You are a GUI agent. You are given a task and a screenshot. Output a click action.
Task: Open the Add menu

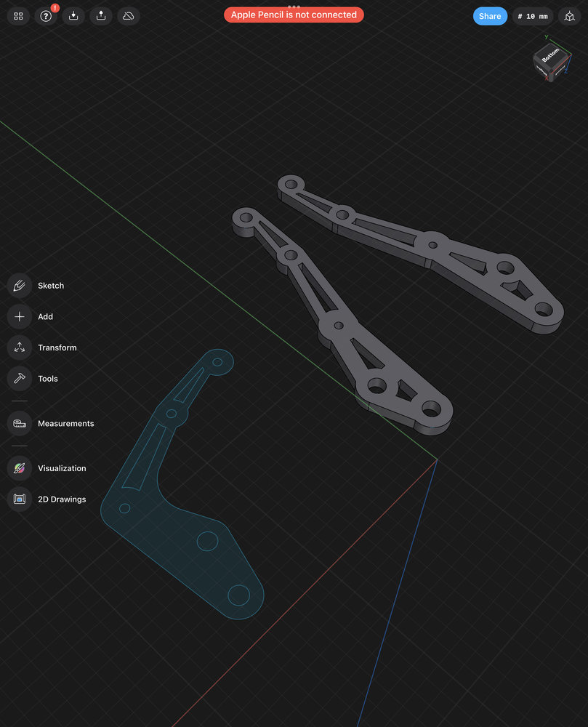coord(20,317)
